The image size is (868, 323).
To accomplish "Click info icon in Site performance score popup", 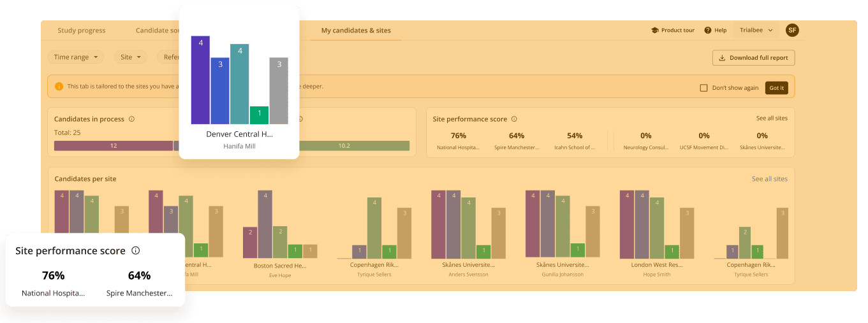I will tap(135, 251).
